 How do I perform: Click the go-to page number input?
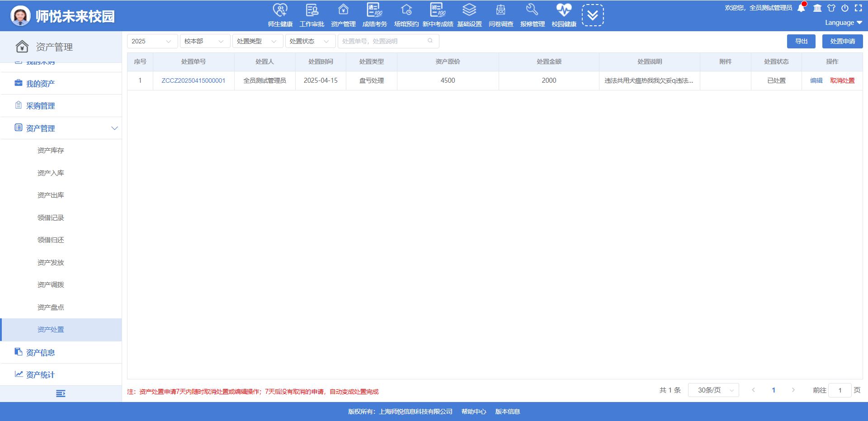click(840, 390)
